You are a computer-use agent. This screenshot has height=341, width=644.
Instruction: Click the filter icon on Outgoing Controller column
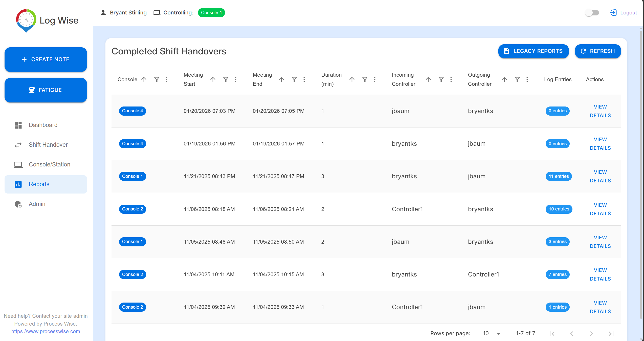517,79
